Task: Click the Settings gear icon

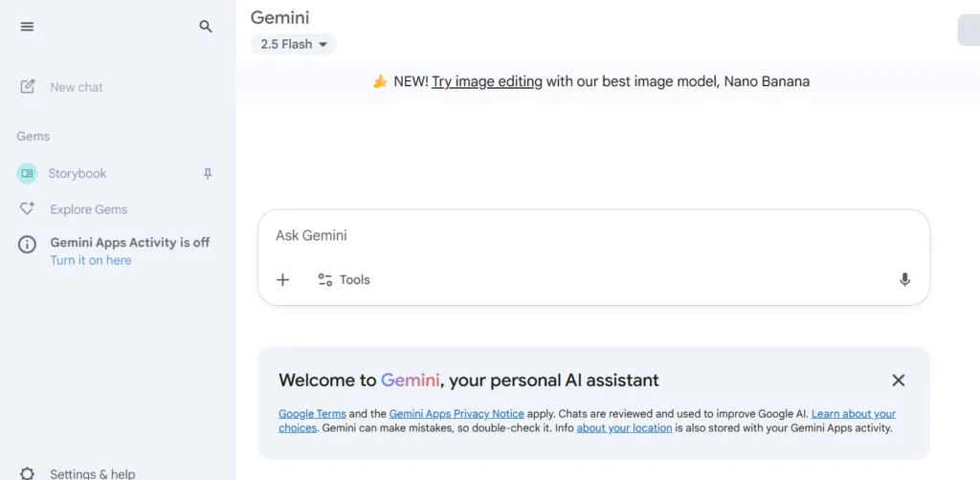Action: click(27, 473)
